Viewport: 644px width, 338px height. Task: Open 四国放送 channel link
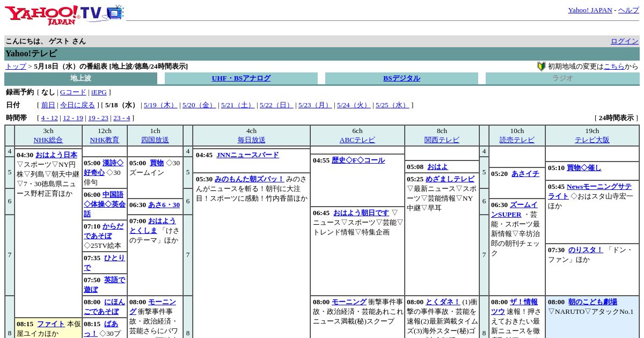[155, 140]
